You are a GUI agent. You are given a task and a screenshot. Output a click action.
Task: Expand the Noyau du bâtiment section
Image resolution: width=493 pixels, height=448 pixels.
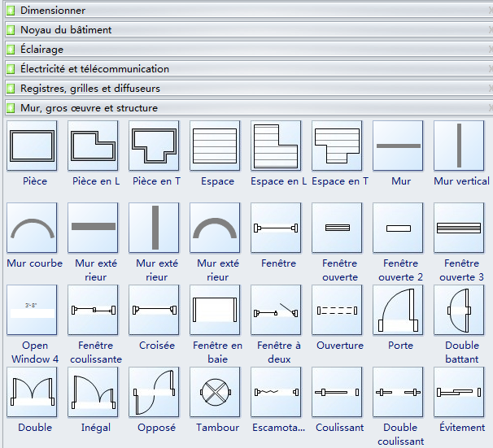pos(66,30)
